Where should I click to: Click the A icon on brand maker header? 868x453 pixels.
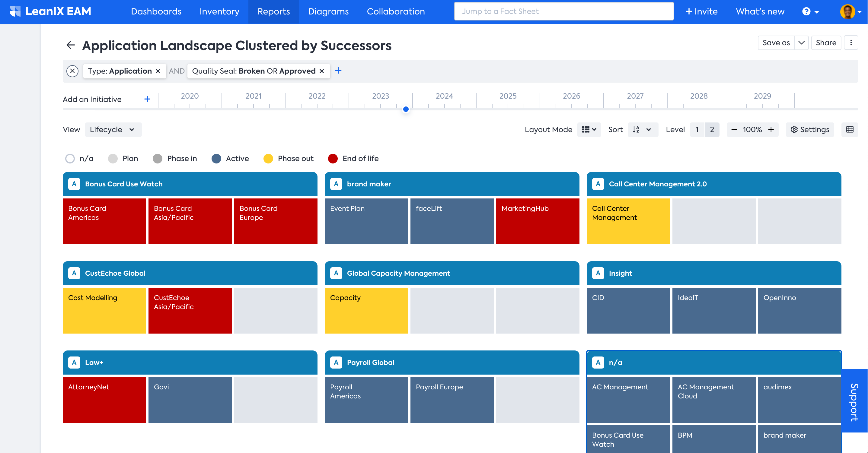tap(336, 184)
